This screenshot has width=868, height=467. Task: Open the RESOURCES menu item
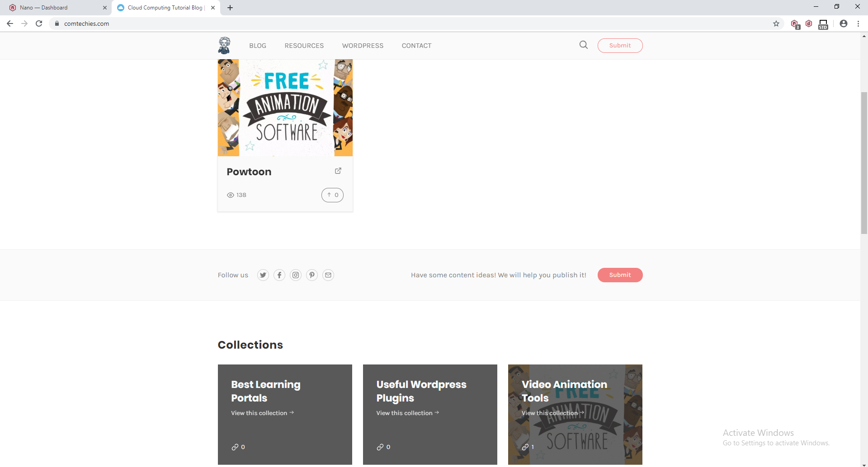[x=304, y=45]
